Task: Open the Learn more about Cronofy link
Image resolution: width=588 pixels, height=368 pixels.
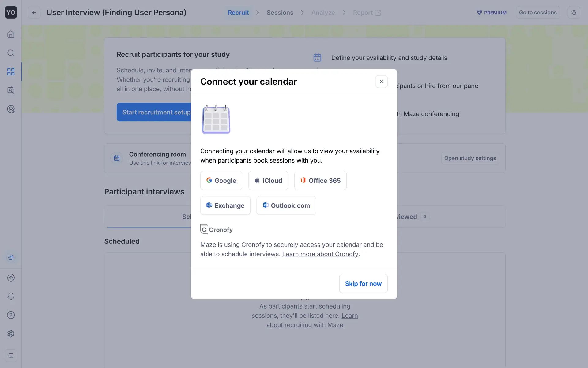Action: (x=320, y=254)
